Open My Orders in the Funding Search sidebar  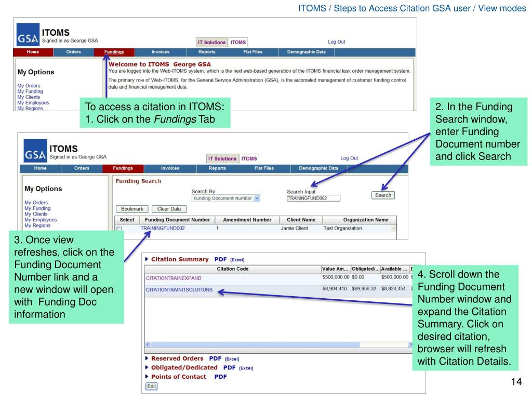[36, 203]
